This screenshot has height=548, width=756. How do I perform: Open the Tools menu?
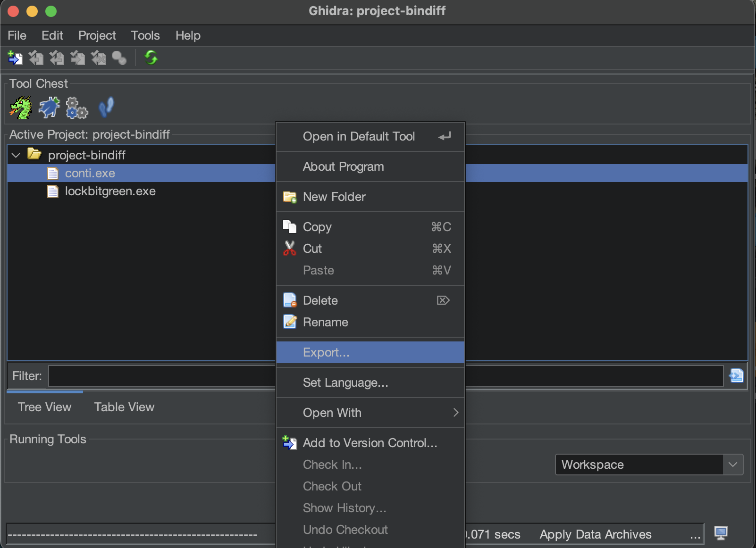(x=145, y=35)
